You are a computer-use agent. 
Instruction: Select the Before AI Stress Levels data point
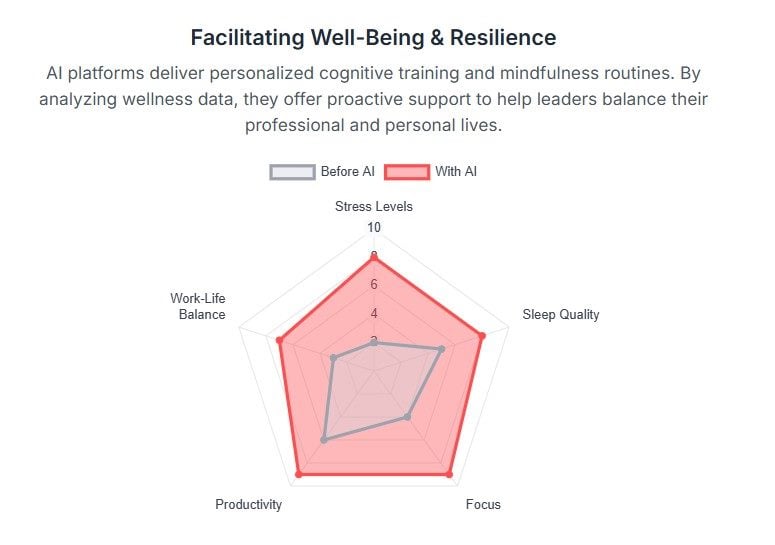(x=374, y=342)
